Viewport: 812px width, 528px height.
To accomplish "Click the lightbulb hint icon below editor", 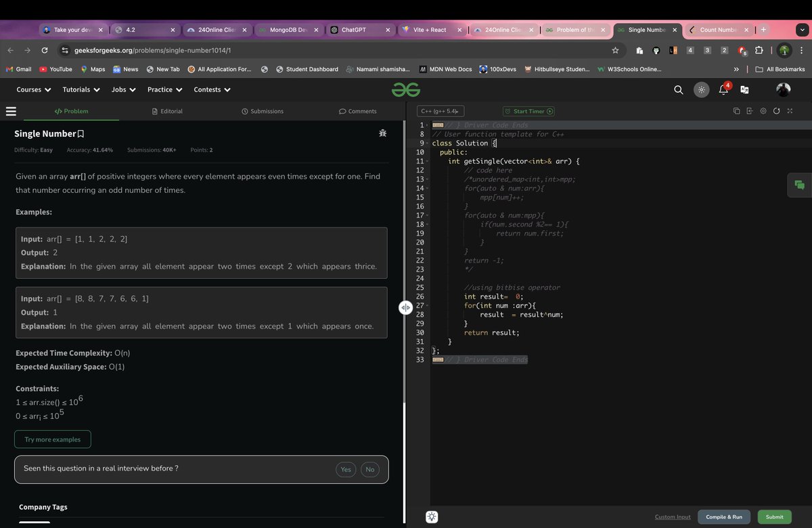I will [432, 516].
